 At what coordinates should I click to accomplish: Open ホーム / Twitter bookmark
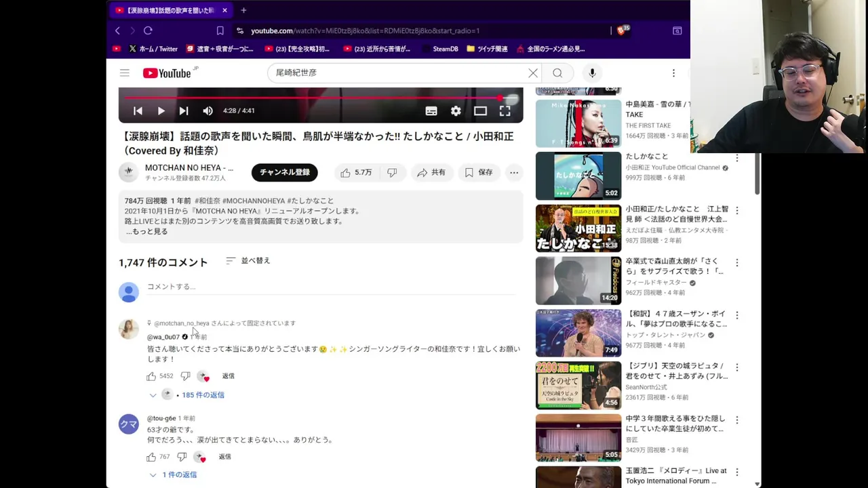(x=153, y=49)
